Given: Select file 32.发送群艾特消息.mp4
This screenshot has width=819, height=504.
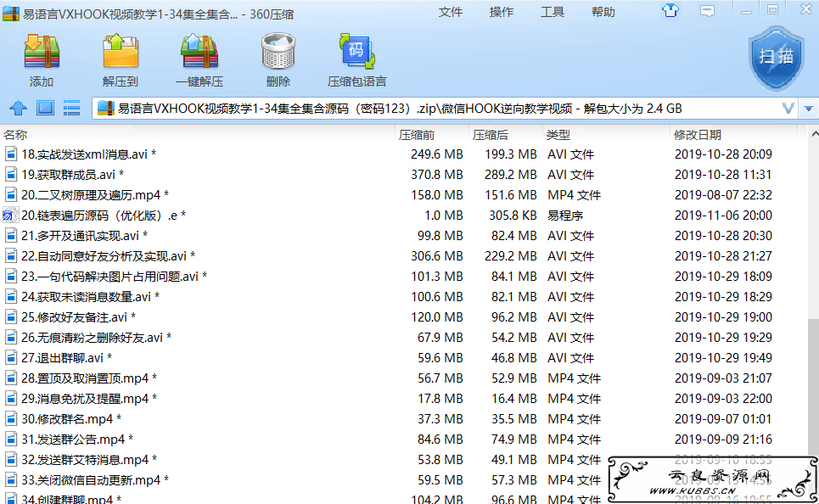Looking at the screenshot, I should click(89, 460).
